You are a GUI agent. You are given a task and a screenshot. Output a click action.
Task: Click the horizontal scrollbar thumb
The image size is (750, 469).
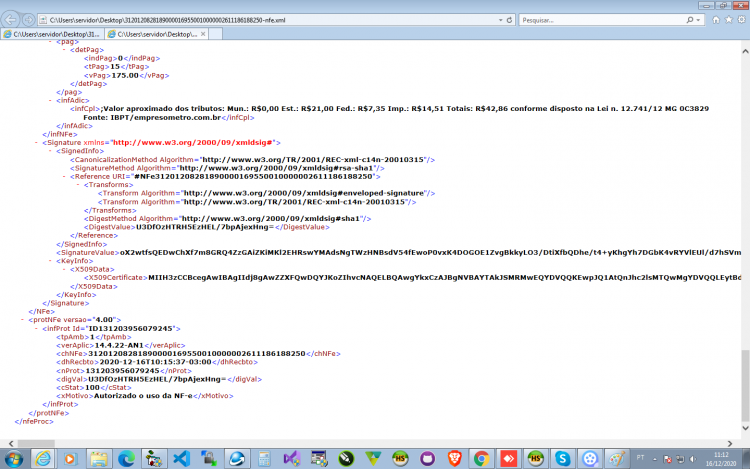click(x=36, y=444)
